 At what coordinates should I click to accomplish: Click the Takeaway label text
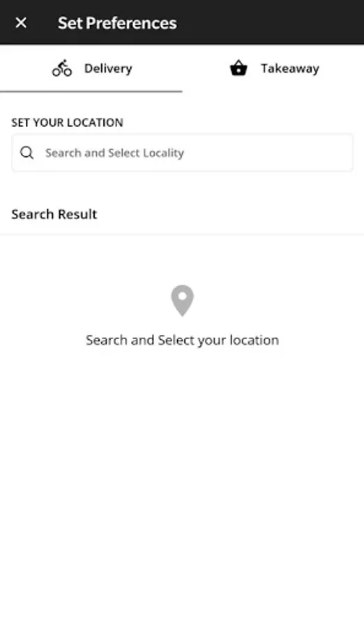[x=290, y=68]
